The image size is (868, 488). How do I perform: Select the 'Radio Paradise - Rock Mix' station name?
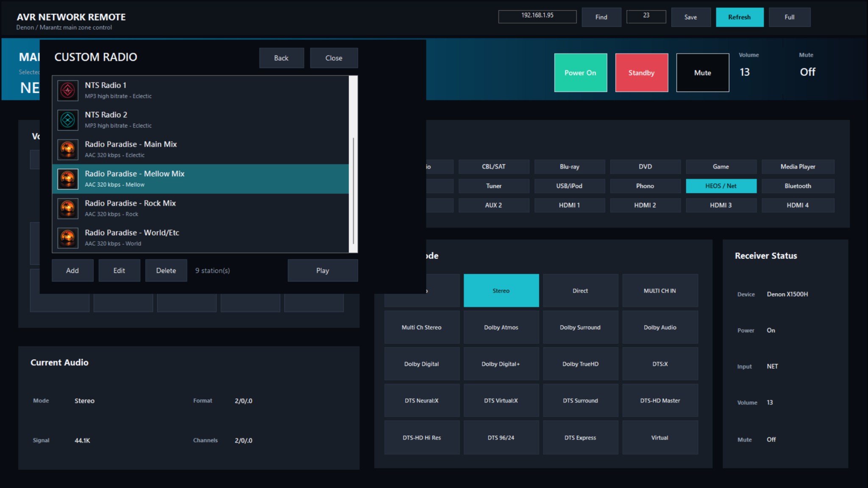(130, 203)
